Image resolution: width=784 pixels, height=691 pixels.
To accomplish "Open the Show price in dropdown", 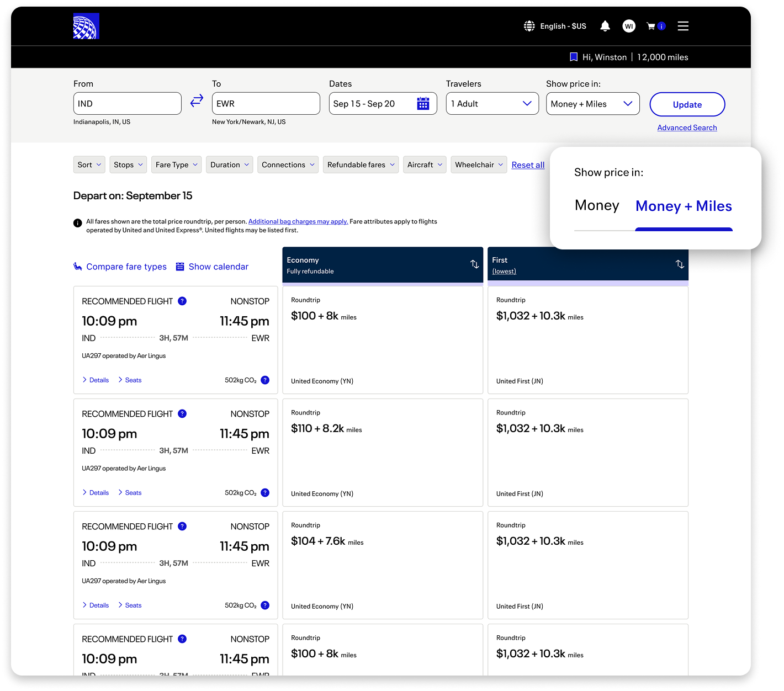I will 593,104.
